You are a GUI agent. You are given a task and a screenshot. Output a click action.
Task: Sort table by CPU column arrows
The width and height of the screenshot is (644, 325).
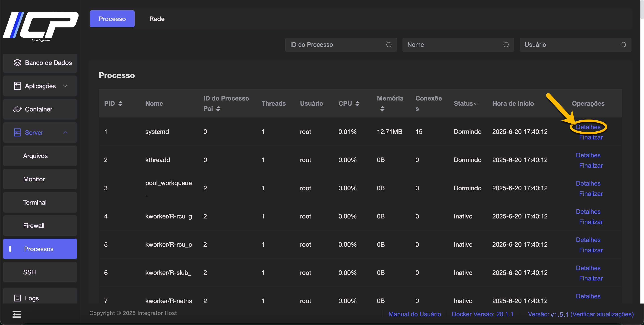coord(357,104)
